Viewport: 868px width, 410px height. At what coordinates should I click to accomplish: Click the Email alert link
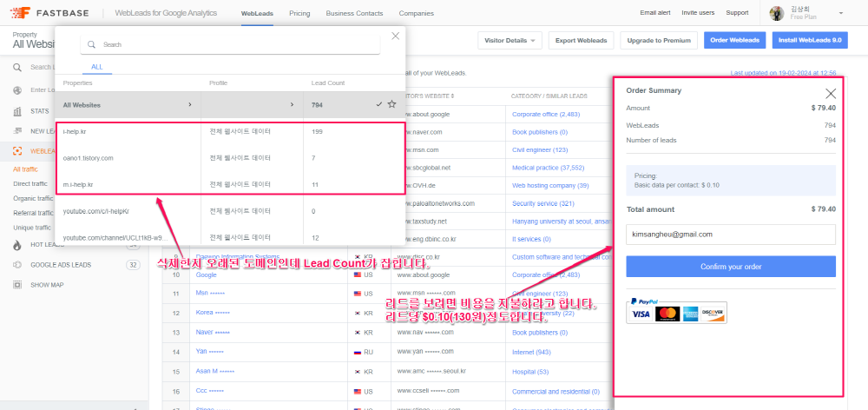pos(656,13)
